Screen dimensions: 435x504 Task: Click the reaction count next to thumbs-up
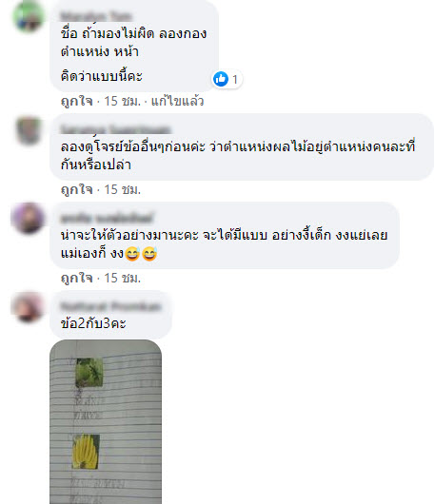coord(235,79)
